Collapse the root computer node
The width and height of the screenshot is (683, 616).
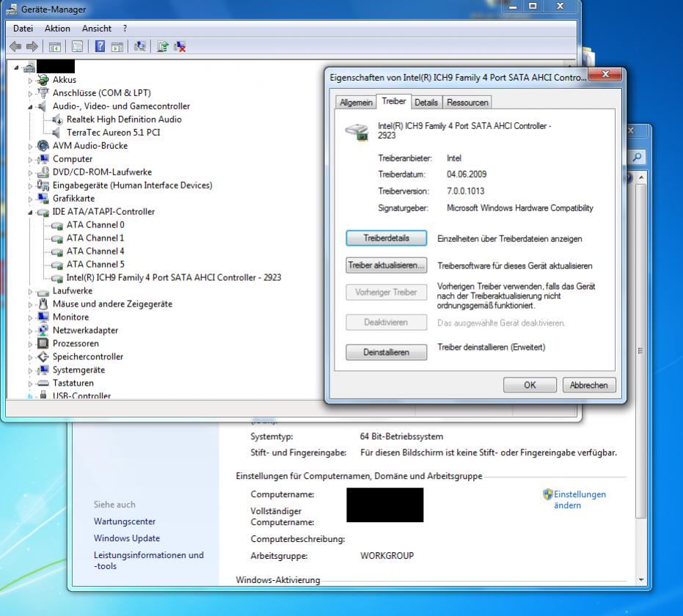point(17,67)
